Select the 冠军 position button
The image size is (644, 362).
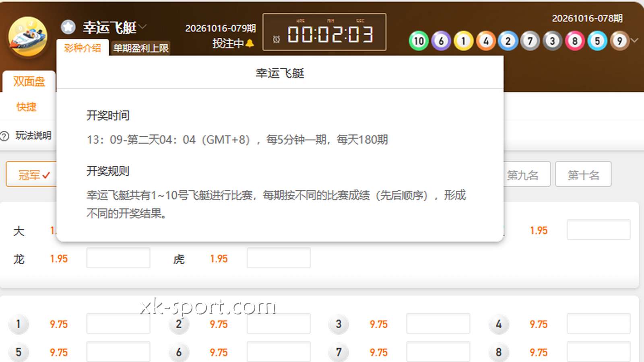(31, 175)
